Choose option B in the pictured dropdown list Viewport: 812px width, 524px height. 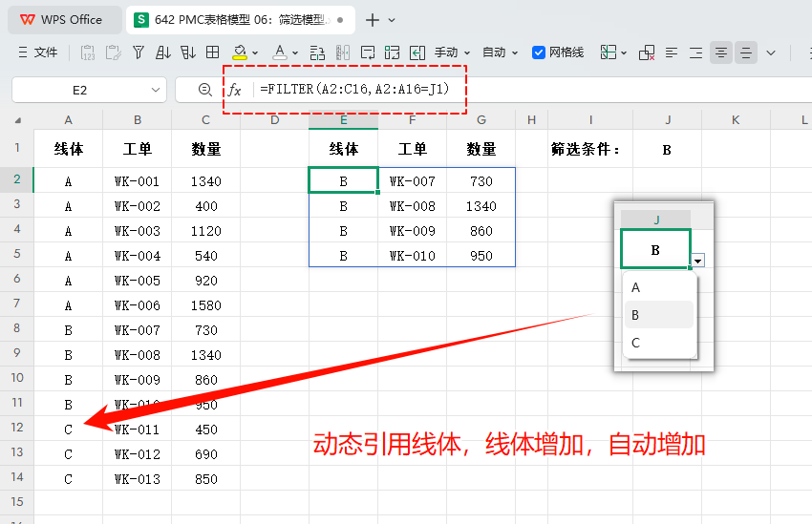(659, 315)
